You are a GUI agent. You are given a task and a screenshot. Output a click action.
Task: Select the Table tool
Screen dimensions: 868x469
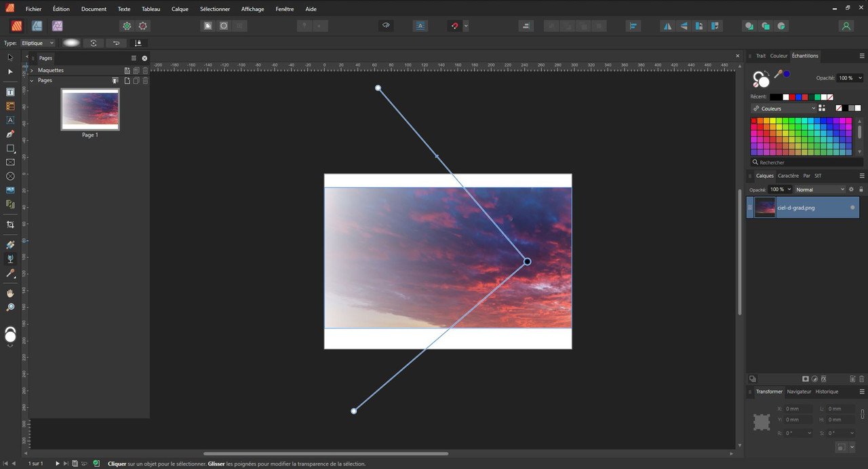point(10,106)
